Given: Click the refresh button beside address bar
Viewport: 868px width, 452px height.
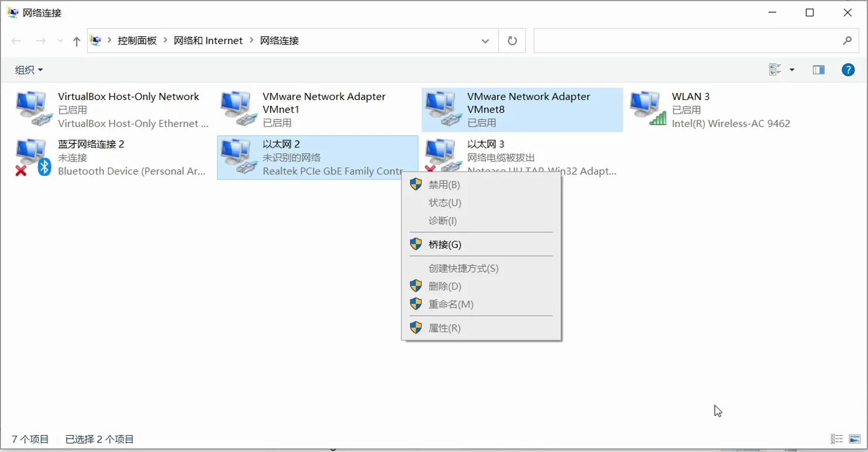Looking at the screenshot, I should (512, 41).
